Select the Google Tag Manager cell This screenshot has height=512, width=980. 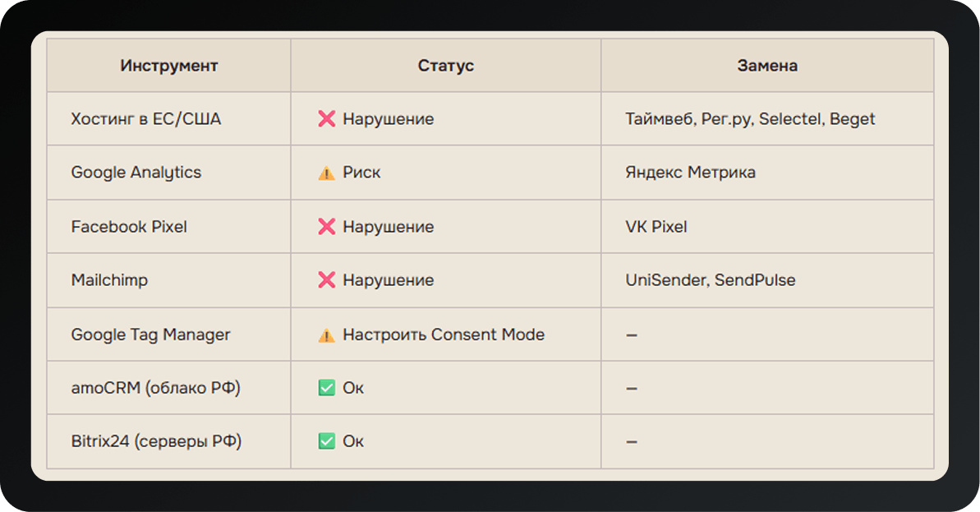168,334
